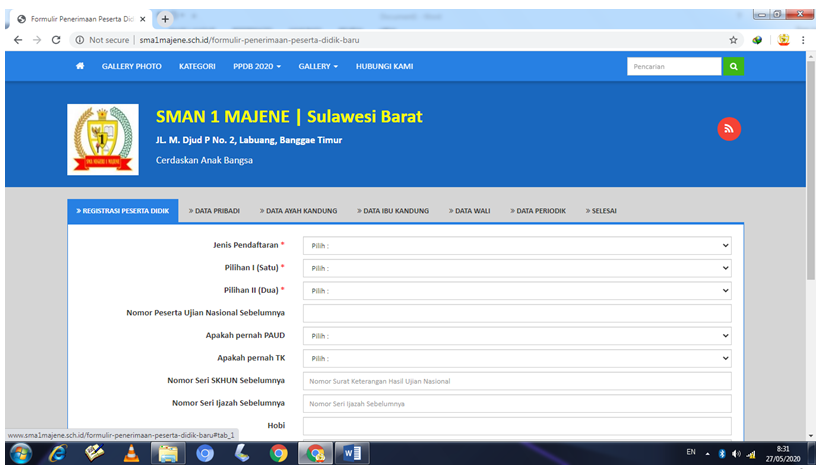Open a new browser tab
820x469 pixels.
point(166,19)
